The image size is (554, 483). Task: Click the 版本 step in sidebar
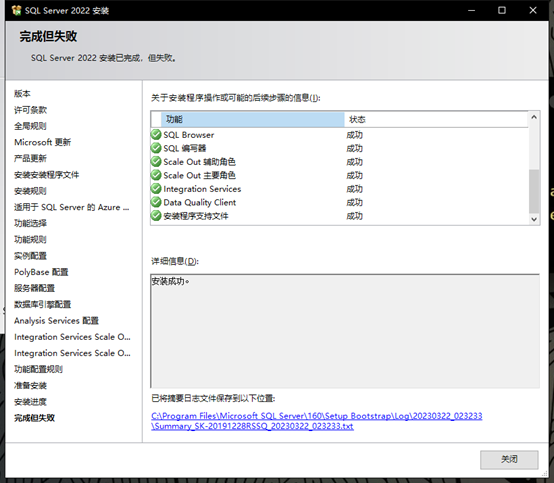click(22, 94)
